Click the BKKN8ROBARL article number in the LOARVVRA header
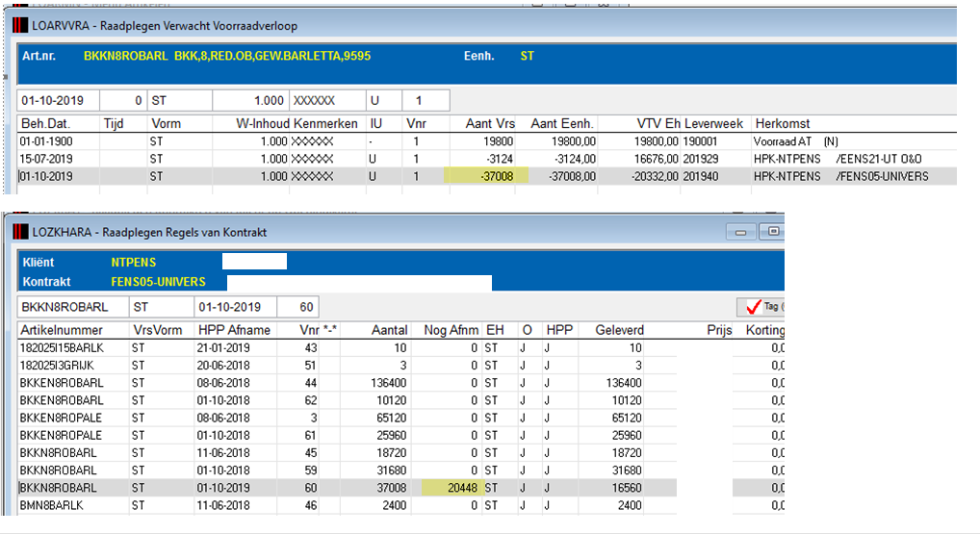 pyautogui.click(x=125, y=56)
